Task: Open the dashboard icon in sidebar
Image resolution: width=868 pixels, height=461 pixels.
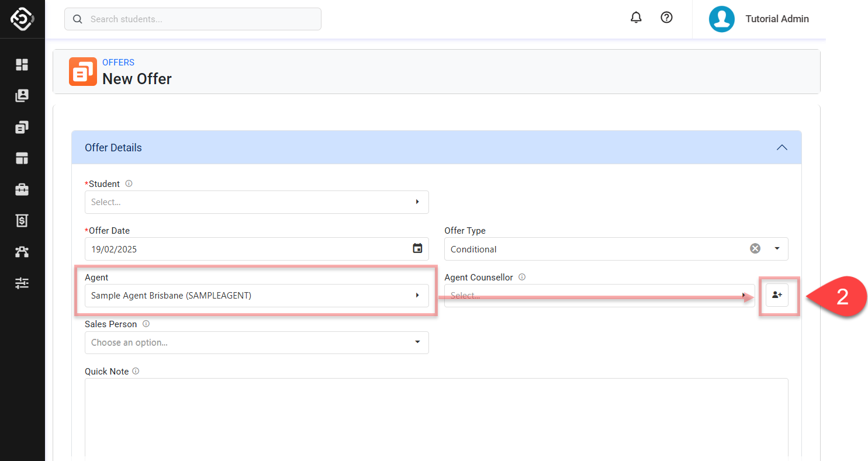Action: [22, 64]
